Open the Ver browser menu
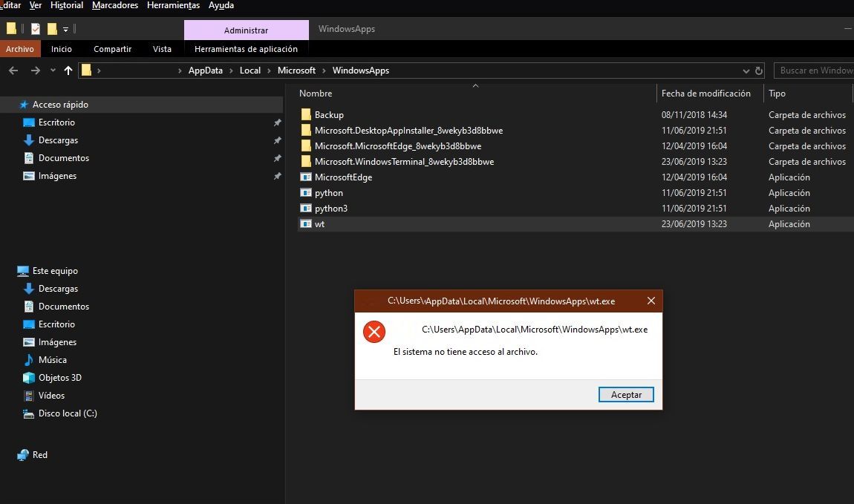The width and height of the screenshot is (854, 504). pos(36,5)
